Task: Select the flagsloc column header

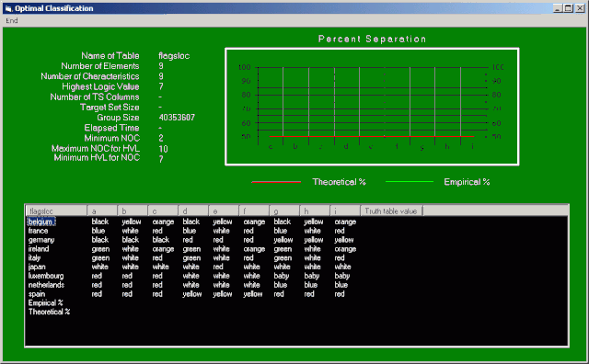Action: click(56, 210)
